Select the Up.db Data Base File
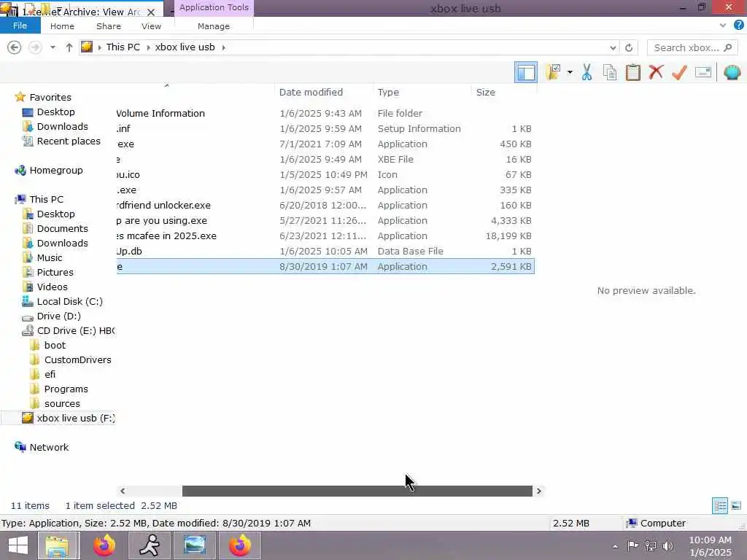 tap(325, 252)
